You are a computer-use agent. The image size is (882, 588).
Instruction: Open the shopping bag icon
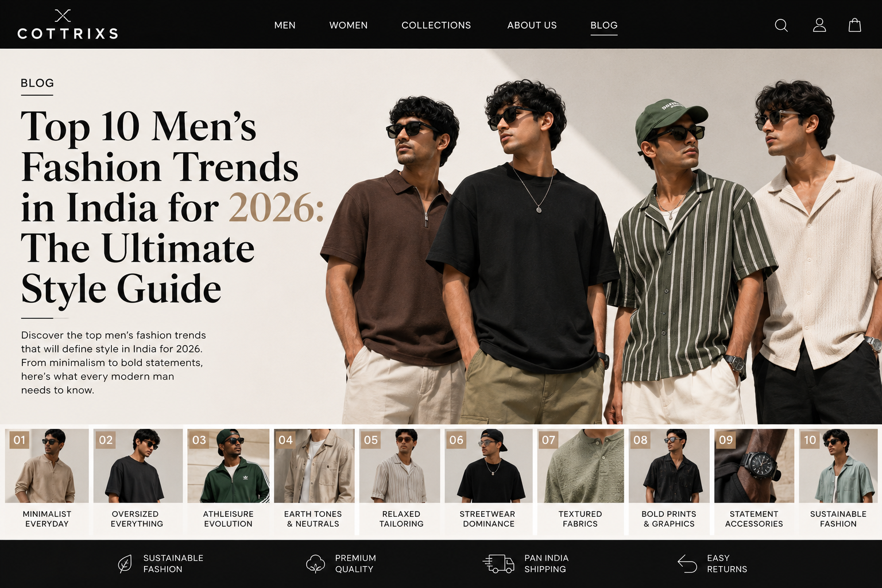854,25
